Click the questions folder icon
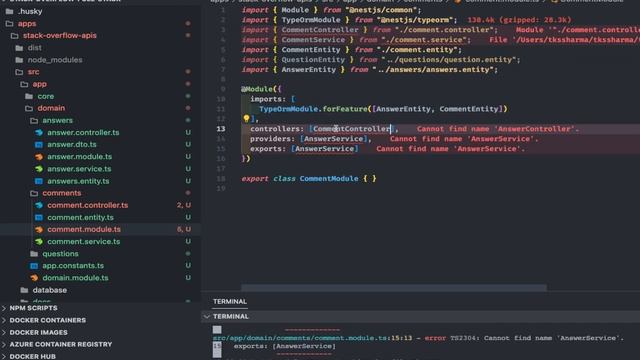Screen dimensions: 640x360 pyautogui.click(x=34, y=254)
